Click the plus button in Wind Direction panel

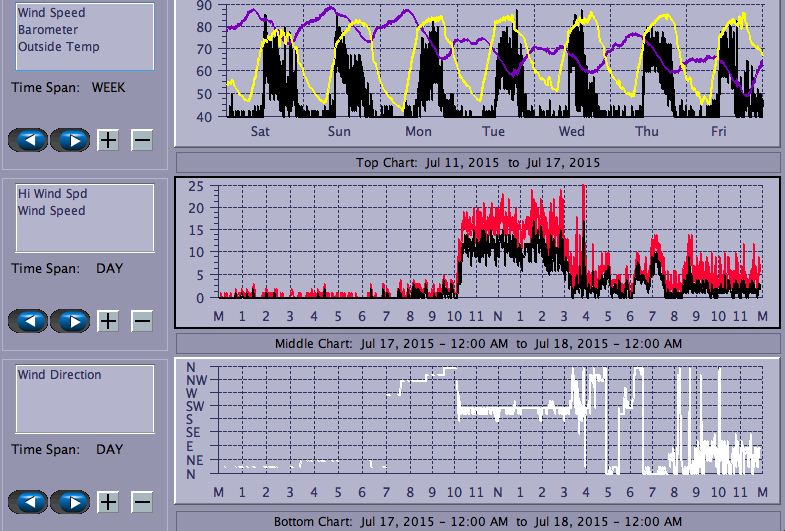[x=108, y=502]
